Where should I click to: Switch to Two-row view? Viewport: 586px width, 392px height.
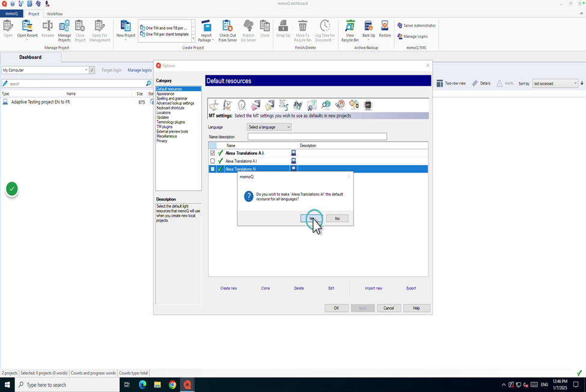(x=451, y=83)
